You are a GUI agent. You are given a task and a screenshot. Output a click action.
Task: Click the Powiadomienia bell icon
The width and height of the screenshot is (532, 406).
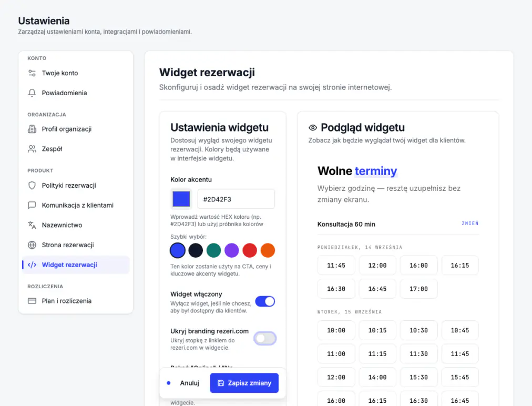pos(32,93)
